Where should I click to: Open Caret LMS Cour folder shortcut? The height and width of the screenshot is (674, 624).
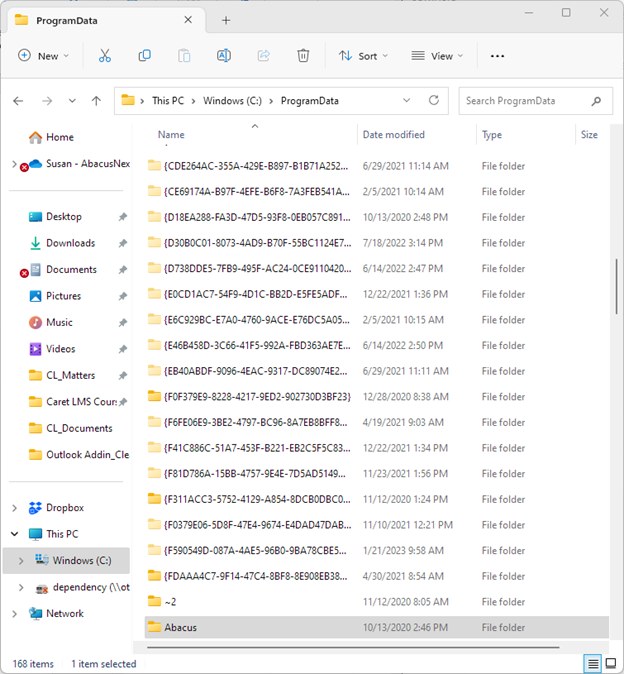[x=72, y=402]
